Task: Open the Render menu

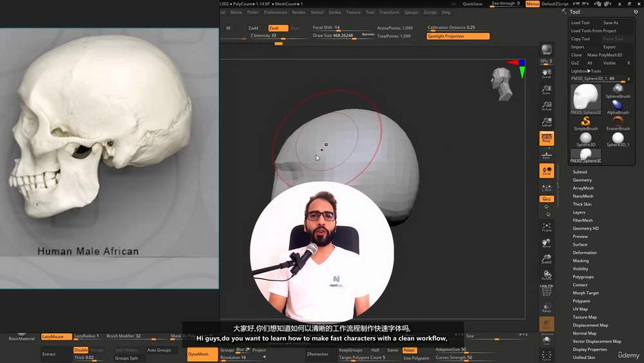Action: 299,12
